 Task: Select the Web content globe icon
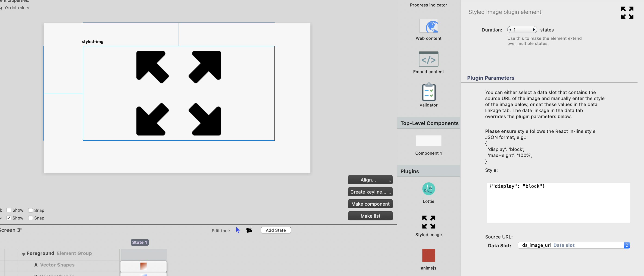pos(428,26)
